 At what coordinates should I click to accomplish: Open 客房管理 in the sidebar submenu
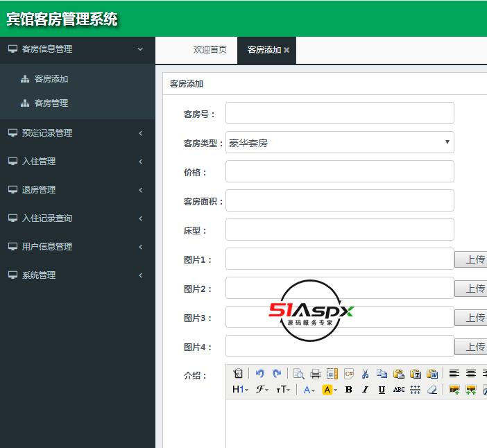click(x=51, y=103)
